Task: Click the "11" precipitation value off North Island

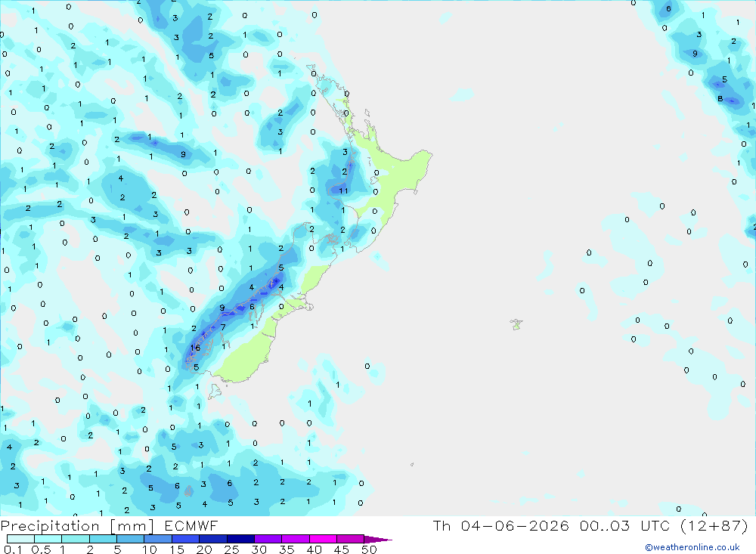Action: pos(343,191)
